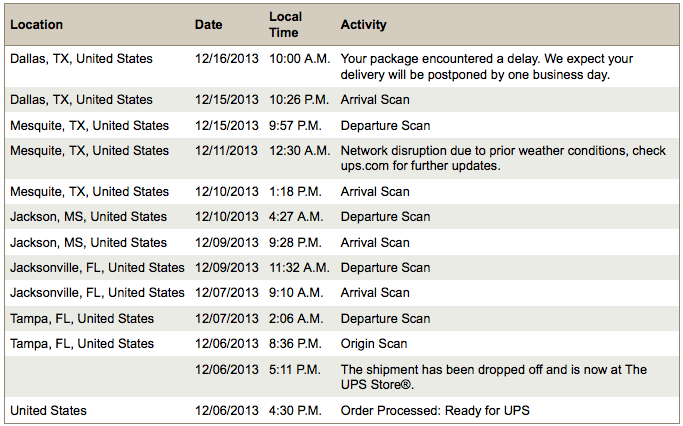This screenshot has width=683, height=426.
Task: Click the Local Time column header
Action: click(x=285, y=24)
